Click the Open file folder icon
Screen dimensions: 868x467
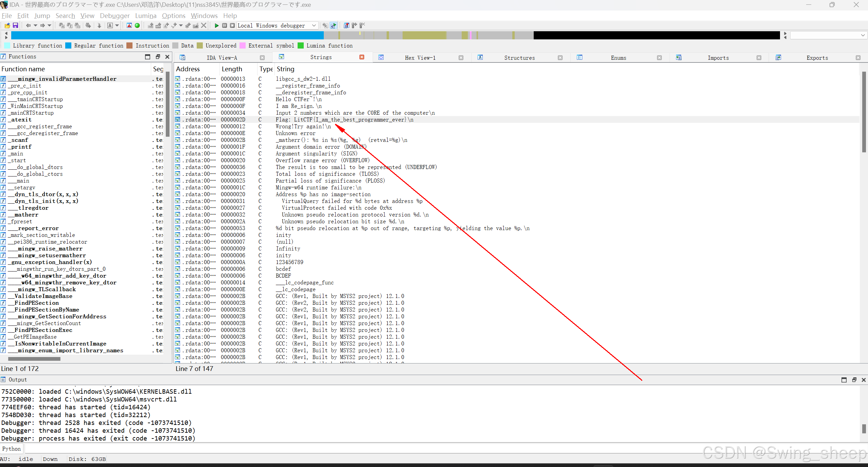tap(7, 25)
